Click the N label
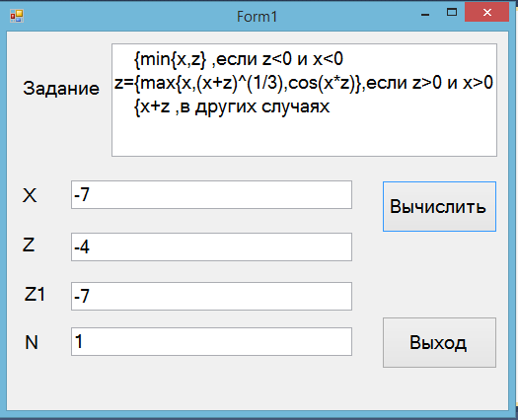 [32, 342]
